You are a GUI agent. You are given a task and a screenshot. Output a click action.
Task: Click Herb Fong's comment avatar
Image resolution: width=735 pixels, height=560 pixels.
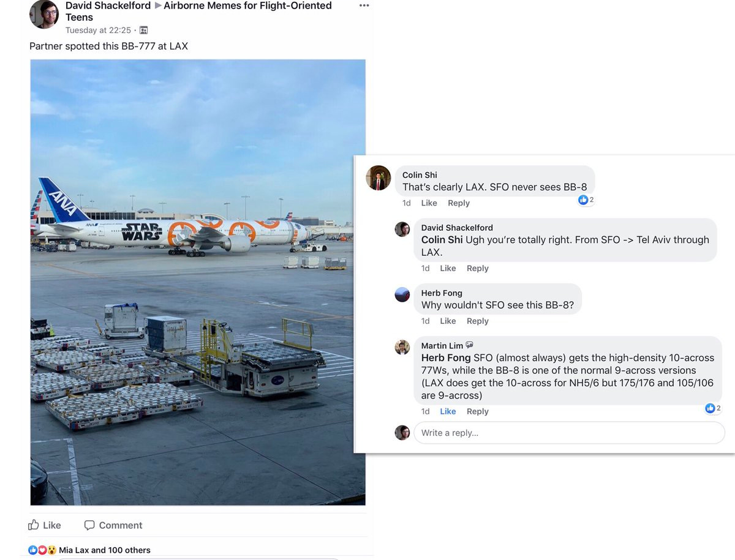402,294
